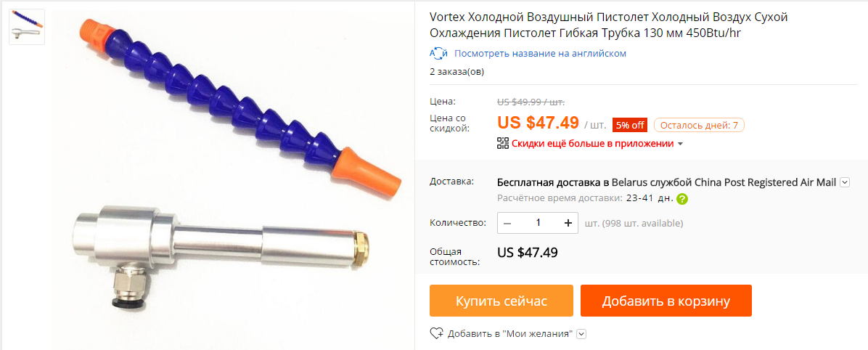
Task: Expand the 'Мои желания' wish list dropdown
Action: click(581, 334)
